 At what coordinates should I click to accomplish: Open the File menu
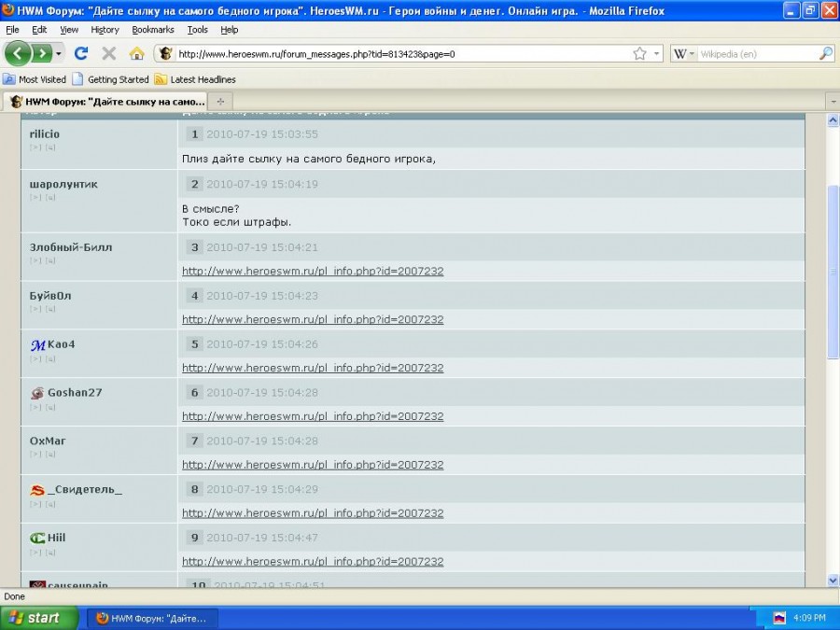12,30
